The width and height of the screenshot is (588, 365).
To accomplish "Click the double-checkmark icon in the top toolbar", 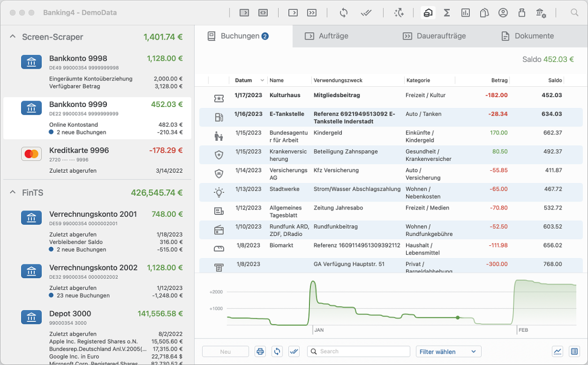I will point(366,13).
